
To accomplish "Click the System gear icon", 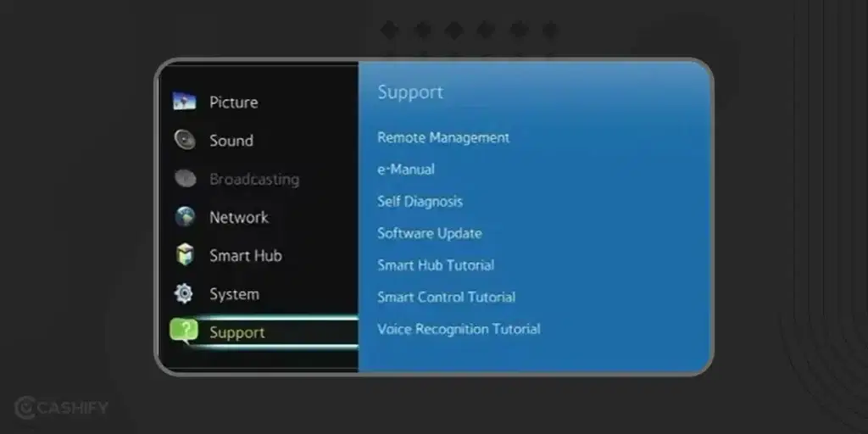I will [184, 293].
